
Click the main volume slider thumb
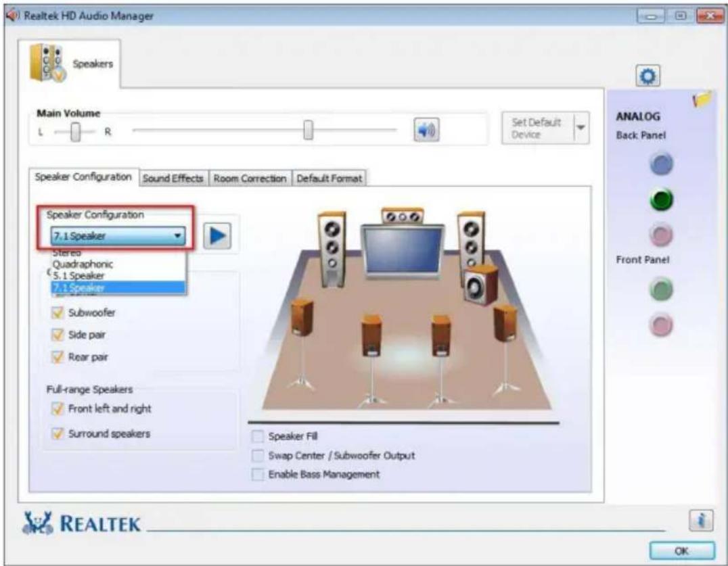coord(309,130)
